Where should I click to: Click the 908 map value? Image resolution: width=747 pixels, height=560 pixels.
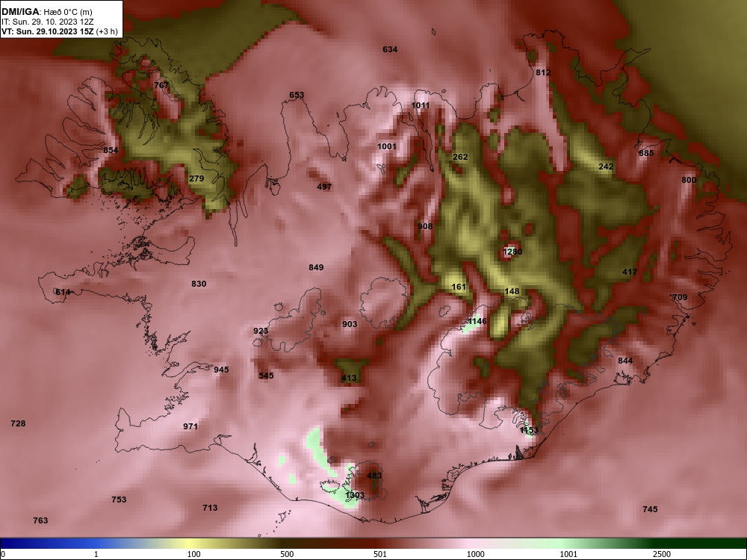tap(426, 227)
